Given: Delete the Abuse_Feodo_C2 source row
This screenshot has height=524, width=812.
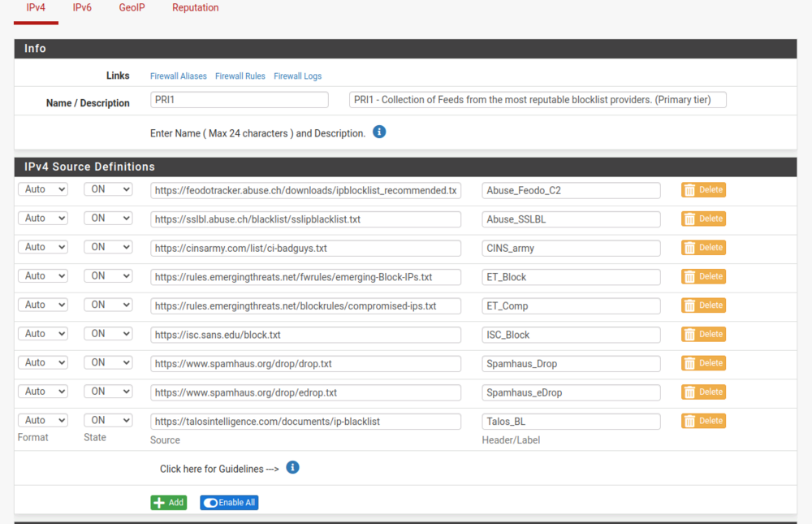Looking at the screenshot, I should [x=703, y=190].
